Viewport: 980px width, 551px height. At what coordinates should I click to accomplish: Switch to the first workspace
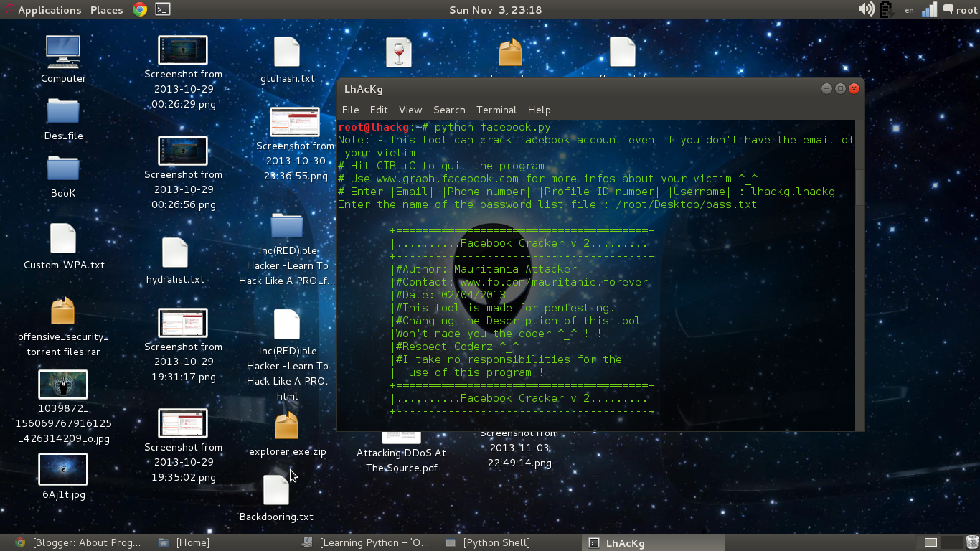930,542
